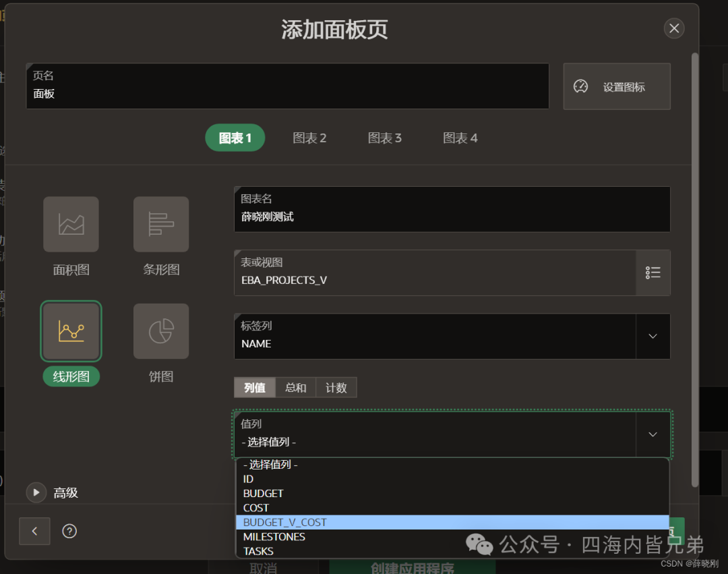Close the 添加面板页 dialog
This screenshot has height=574, width=728.
coord(674,28)
